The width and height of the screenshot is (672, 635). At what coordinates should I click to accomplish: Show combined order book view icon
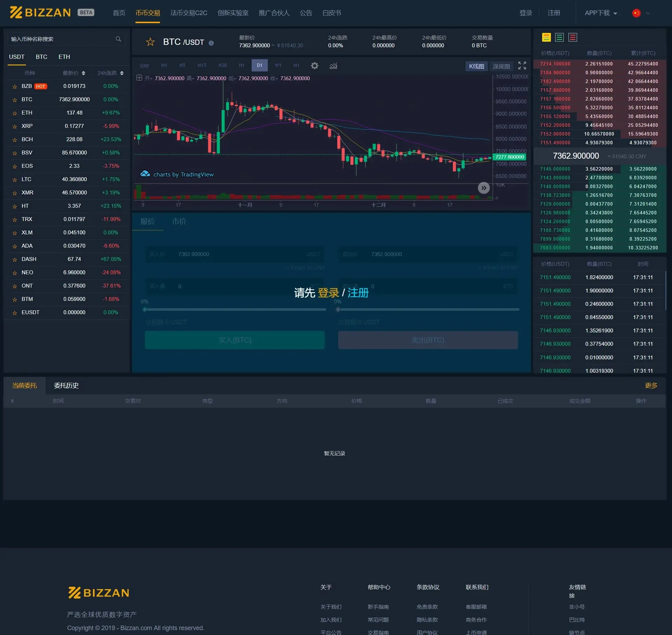point(546,37)
